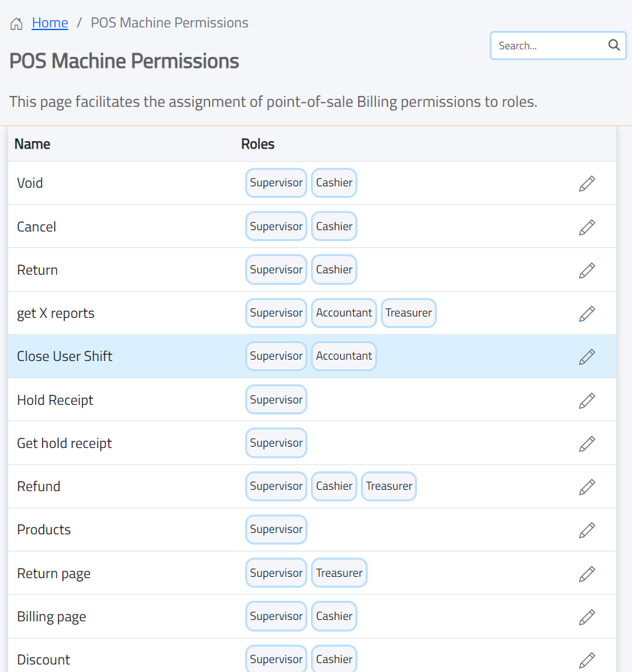Edit the Get hold receipt permission roles

click(x=587, y=443)
